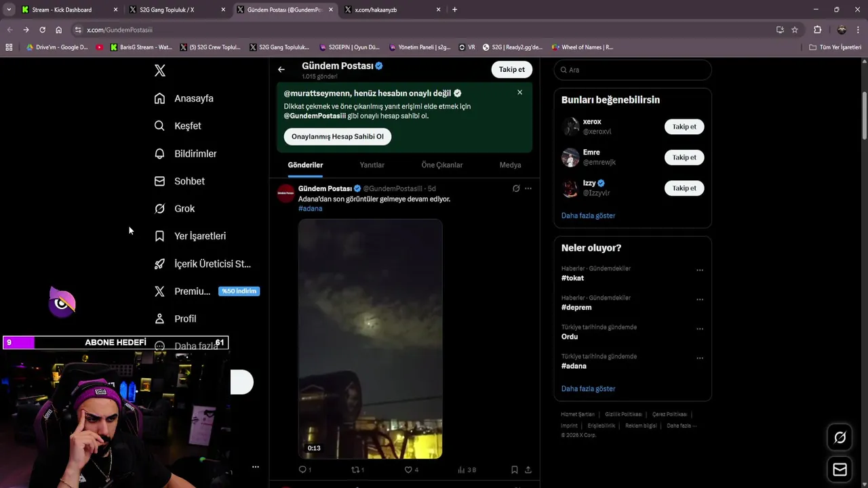The width and height of the screenshot is (868, 488).
Task: Show more trends under Neler oluyor
Action: tap(588, 389)
